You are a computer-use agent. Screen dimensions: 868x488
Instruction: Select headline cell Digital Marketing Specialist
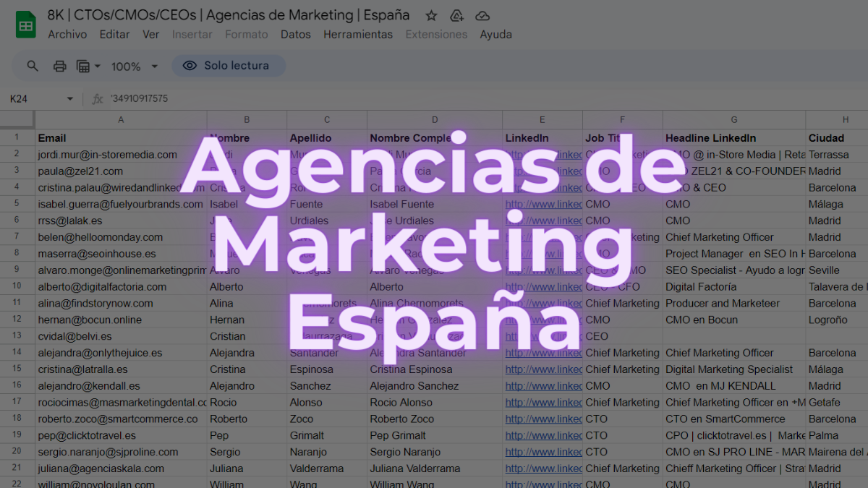734,369
